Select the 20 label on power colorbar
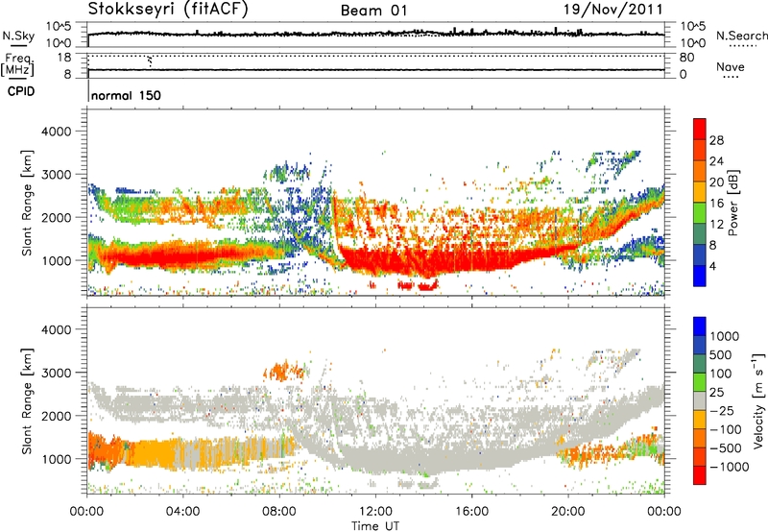The image size is (768, 532). point(716,182)
